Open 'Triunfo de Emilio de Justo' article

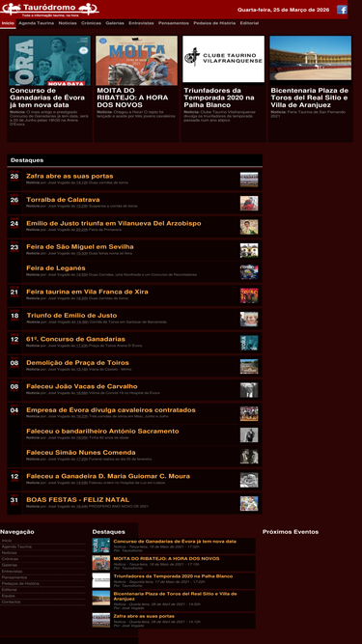(71, 316)
